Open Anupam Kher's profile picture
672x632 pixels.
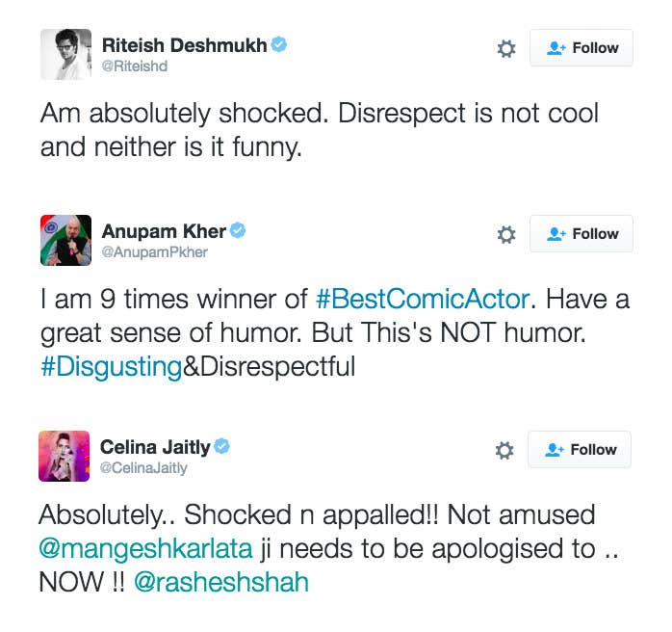click(x=65, y=241)
